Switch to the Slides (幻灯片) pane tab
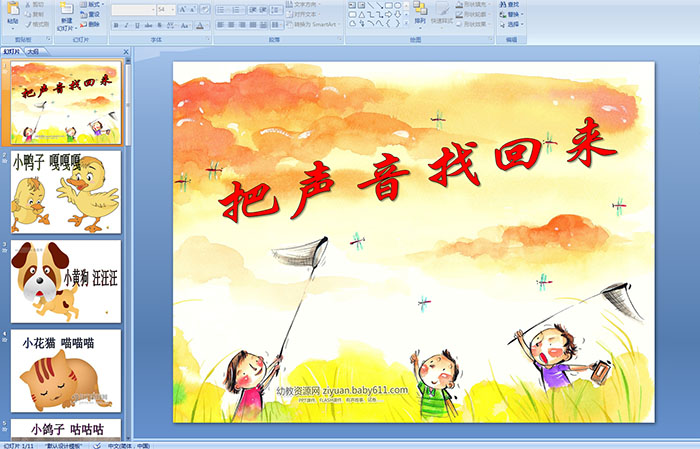This screenshot has height=449, width=700. (12, 52)
